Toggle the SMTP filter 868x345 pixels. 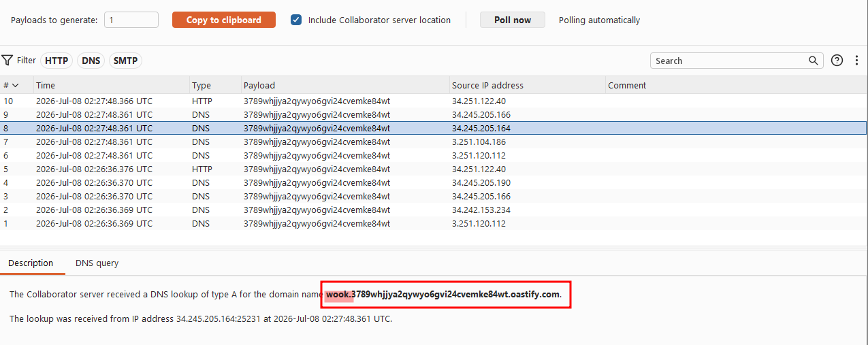point(125,61)
